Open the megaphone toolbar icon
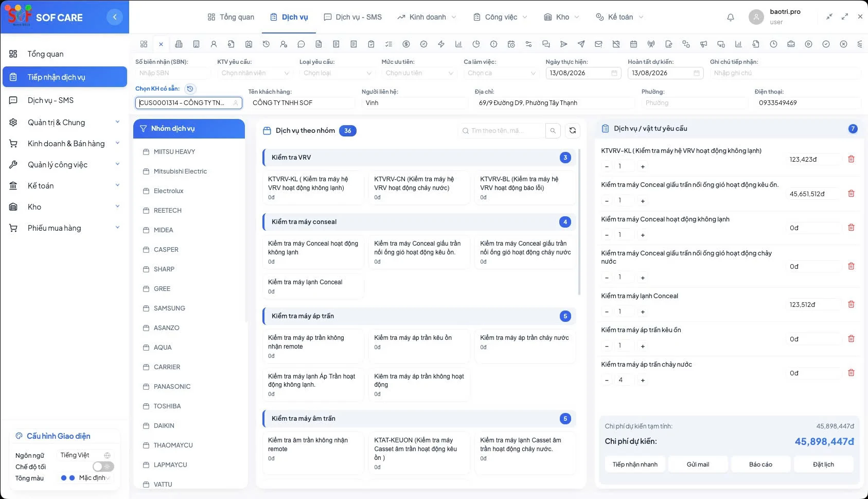The width and height of the screenshot is (868, 499). click(703, 44)
